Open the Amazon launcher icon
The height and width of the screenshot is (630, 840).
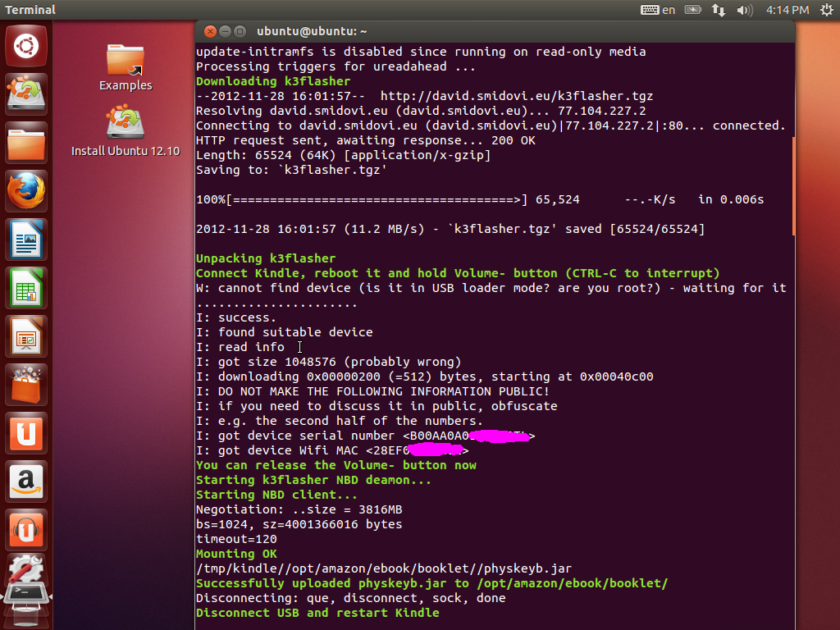click(x=26, y=481)
